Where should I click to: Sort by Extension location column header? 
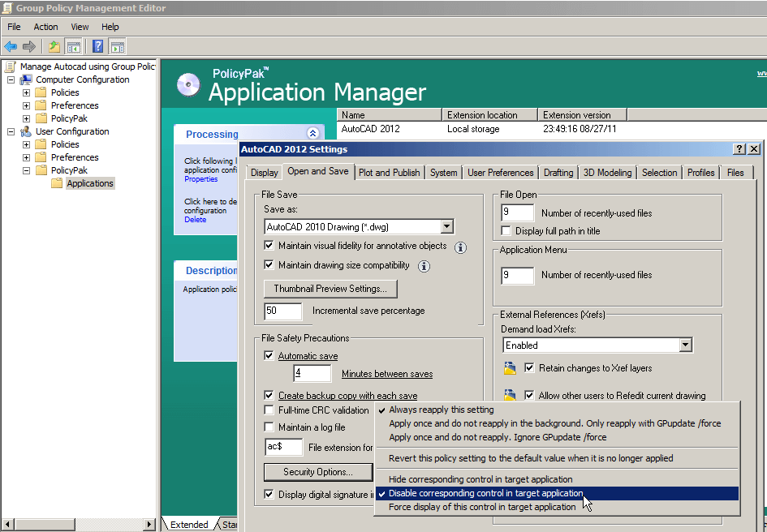(489, 115)
